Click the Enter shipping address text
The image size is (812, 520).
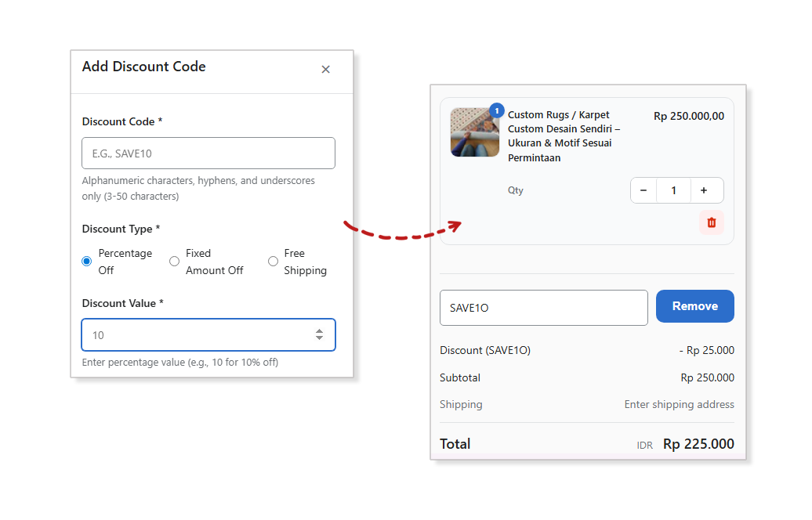679,405
